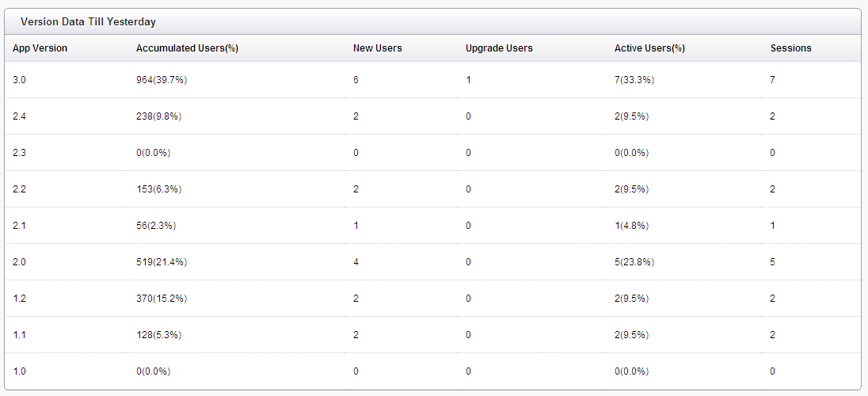868x396 pixels.
Task: Select the app version 2.1 row label
Action: (x=19, y=226)
